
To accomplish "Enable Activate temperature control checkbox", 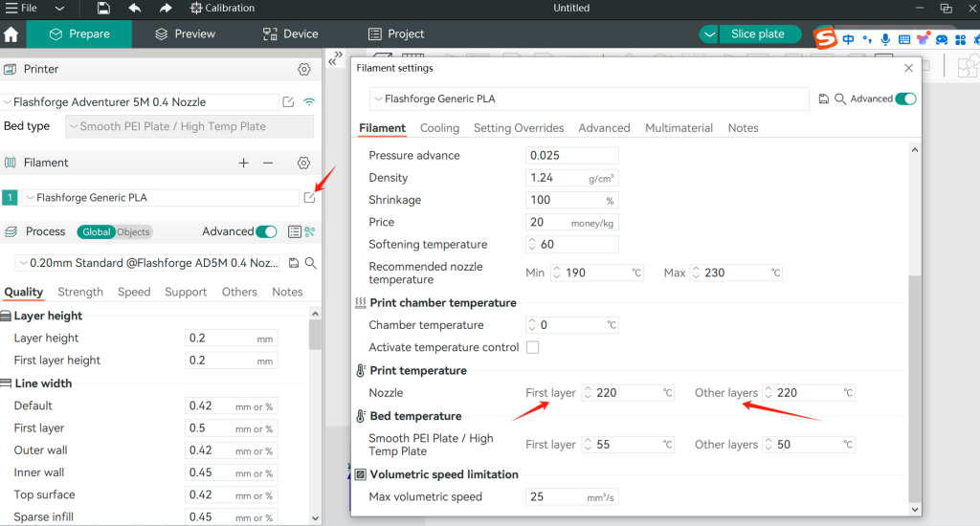I will (533, 347).
